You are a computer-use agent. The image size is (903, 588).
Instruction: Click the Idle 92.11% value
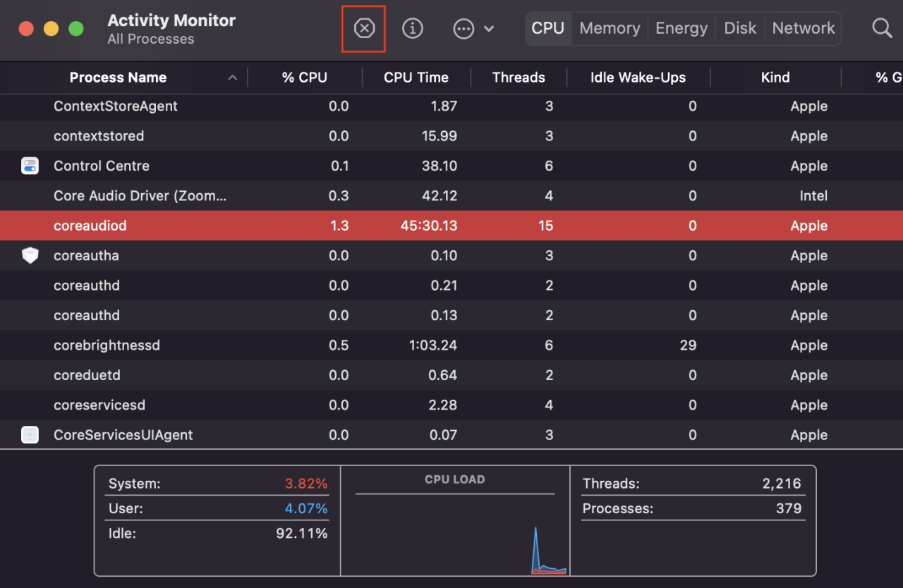click(x=302, y=533)
